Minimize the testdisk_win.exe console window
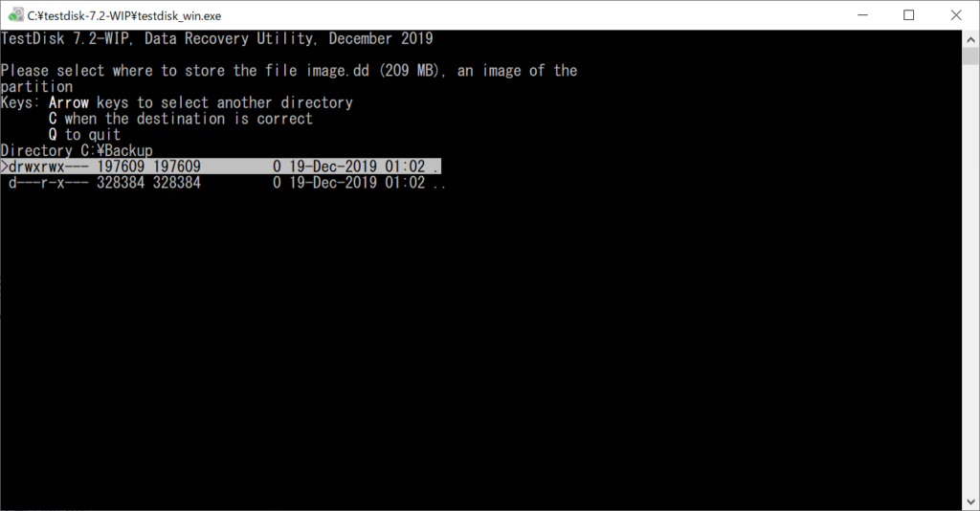 coord(863,15)
